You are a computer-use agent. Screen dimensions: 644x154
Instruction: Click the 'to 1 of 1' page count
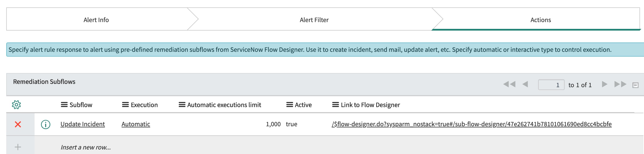point(580,85)
